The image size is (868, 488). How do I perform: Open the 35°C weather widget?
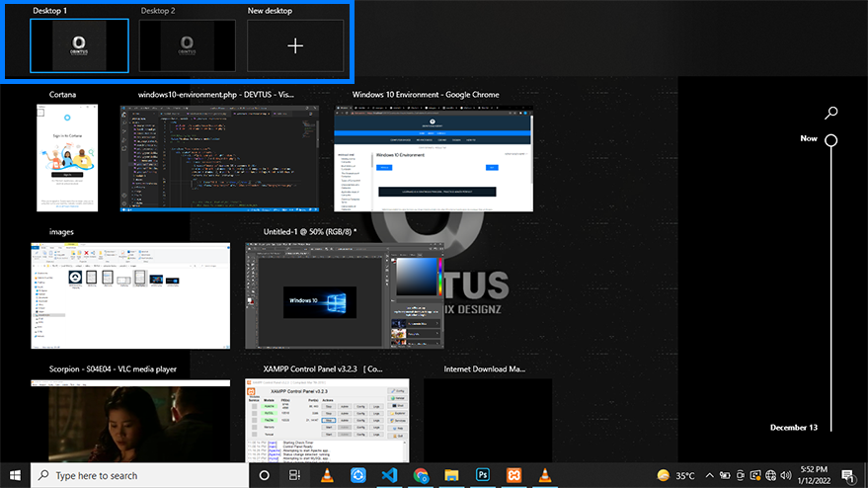click(x=675, y=475)
